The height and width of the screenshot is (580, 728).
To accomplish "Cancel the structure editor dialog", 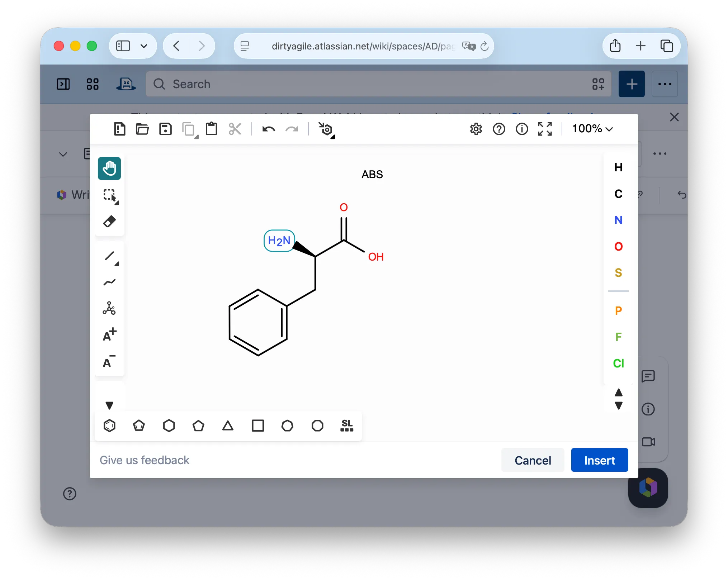I will point(533,460).
